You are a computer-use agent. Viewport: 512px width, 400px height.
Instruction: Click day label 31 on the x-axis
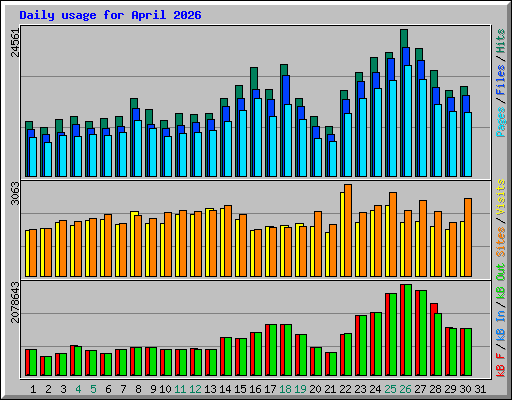point(480,389)
